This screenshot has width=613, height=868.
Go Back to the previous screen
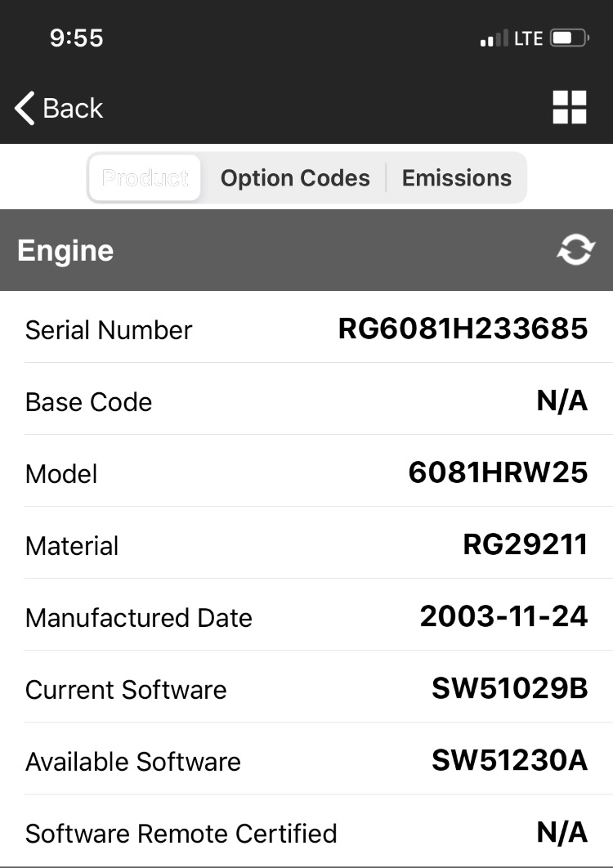pos(59,108)
